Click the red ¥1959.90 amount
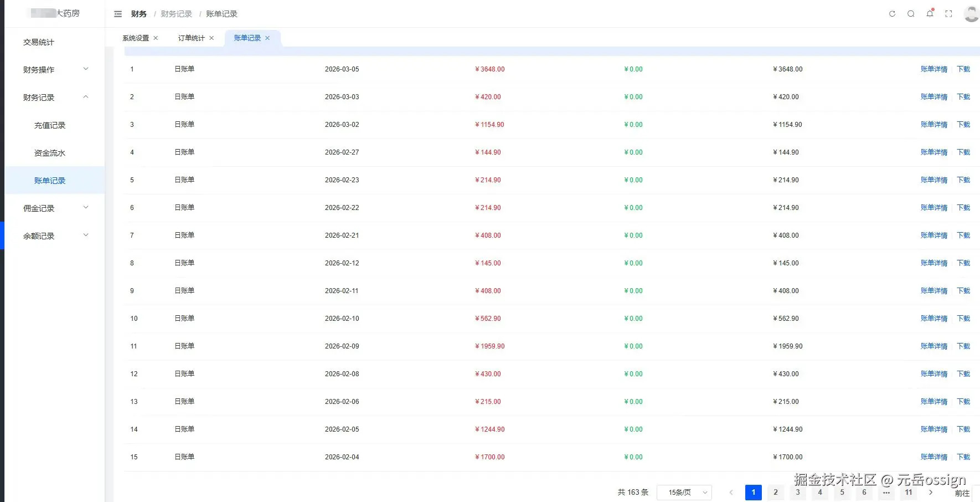Viewport: 980px width, 502px height. pyautogui.click(x=490, y=346)
